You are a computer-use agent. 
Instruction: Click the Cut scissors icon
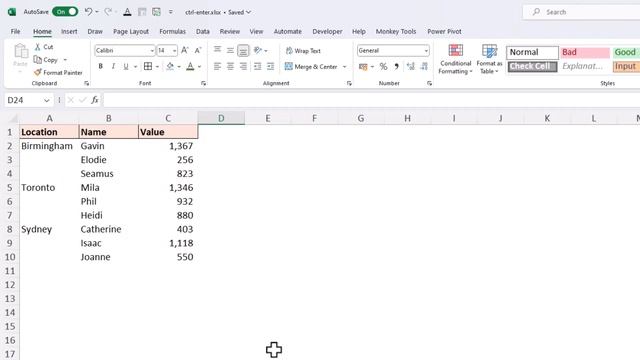point(38,47)
